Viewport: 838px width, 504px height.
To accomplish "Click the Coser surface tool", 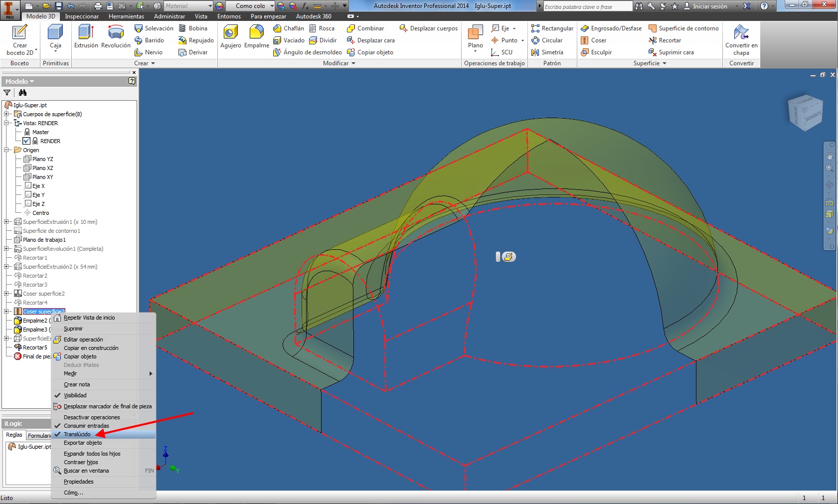I will click(594, 40).
